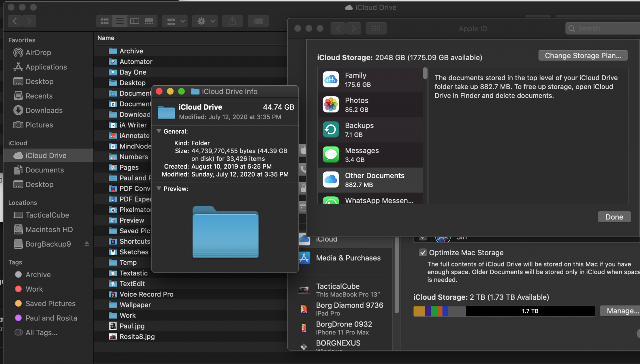
Task: Open TacticalCube location in sidebar
Action: tap(41, 215)
